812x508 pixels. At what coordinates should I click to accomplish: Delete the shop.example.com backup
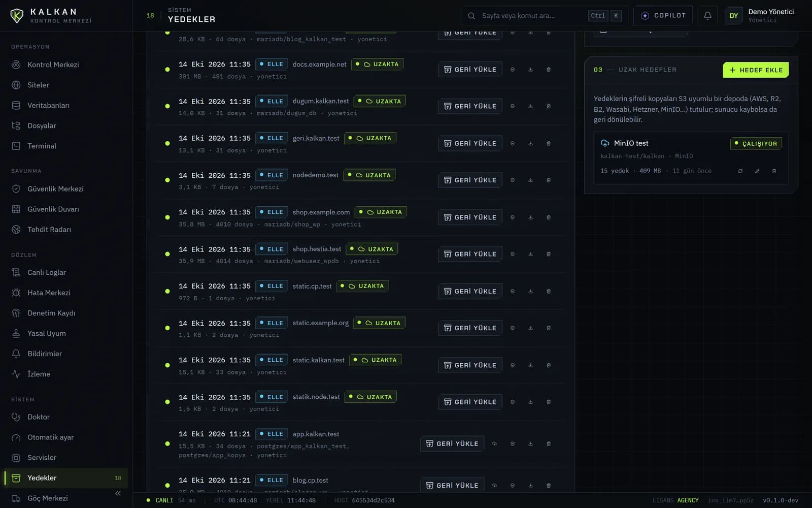click(549, 217)
